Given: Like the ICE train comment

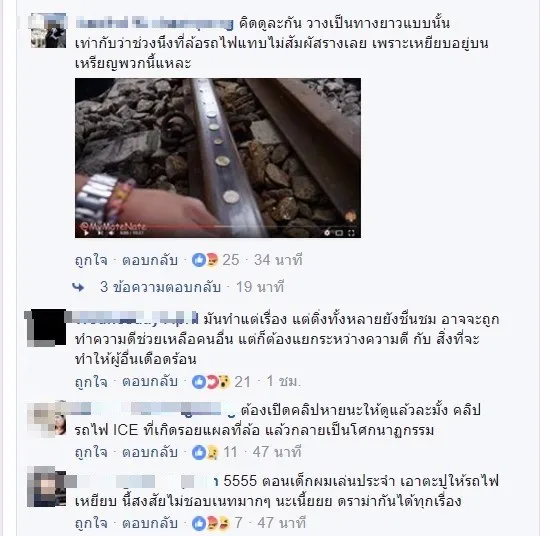Looking at the screenshot, I should coord(91,453).
